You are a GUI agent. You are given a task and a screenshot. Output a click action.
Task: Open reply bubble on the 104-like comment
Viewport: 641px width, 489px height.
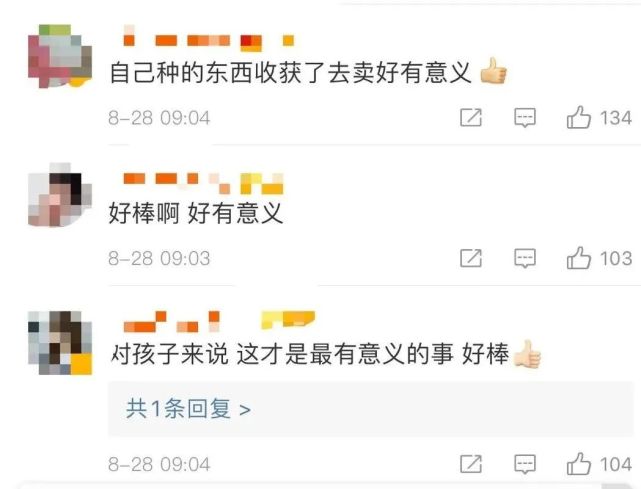click(525, 465)
